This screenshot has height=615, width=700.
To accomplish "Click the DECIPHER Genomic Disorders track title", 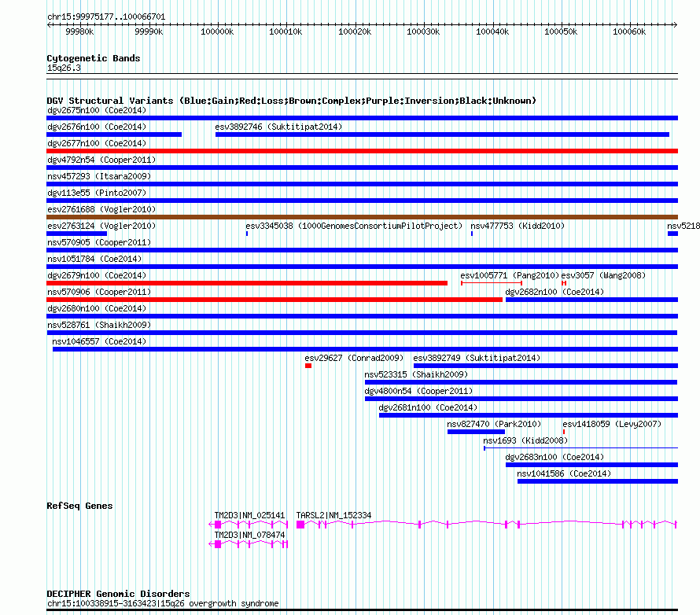I will [118, 594].
